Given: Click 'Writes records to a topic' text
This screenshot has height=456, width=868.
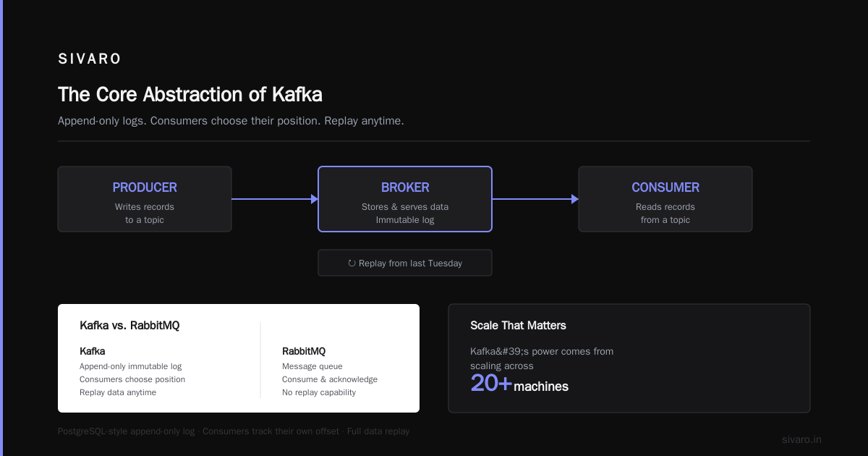Looking at the screenshot, I should (x=145, y=214).
